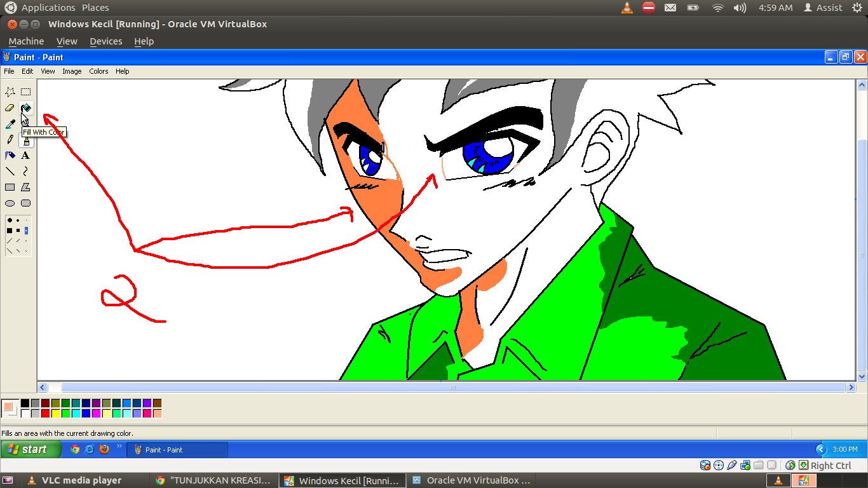
Task: Choose the large round brush tip
Action: [x=10, y=220]
